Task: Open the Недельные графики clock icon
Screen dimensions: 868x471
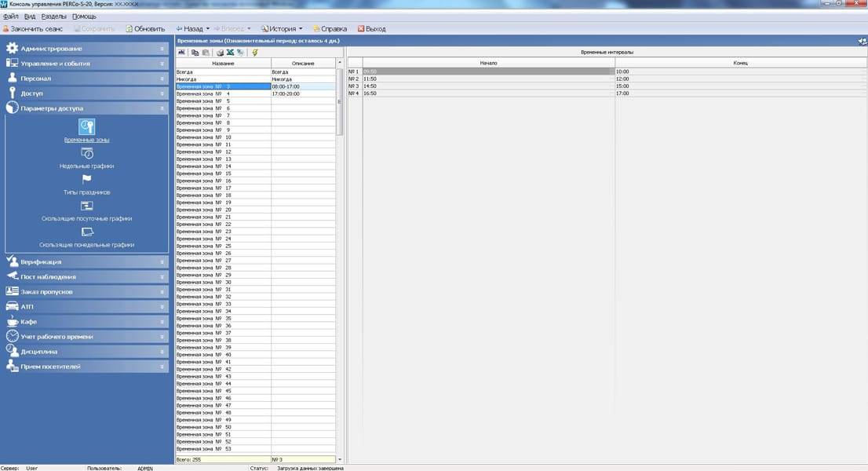Action: tap(87, 154)
